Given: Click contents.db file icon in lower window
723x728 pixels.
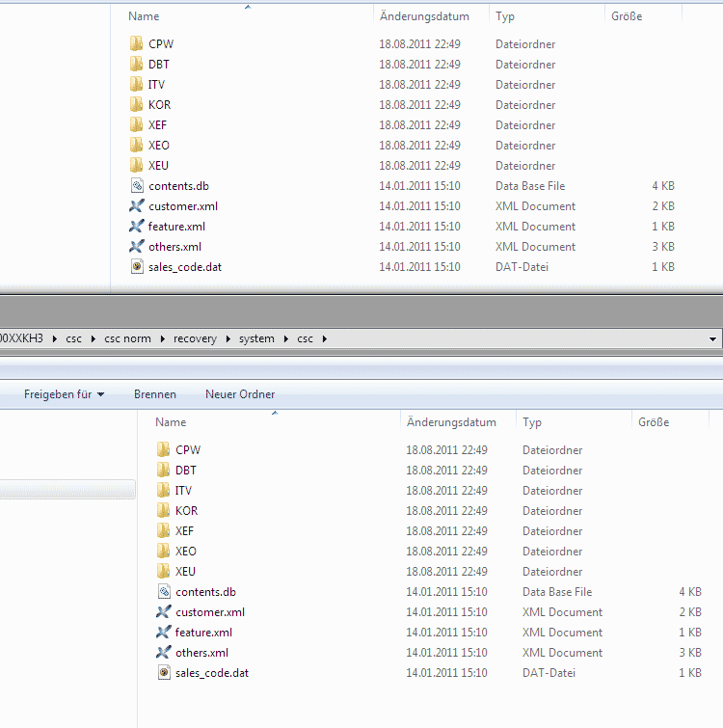Looking at the screenshot, I should 164,591.
